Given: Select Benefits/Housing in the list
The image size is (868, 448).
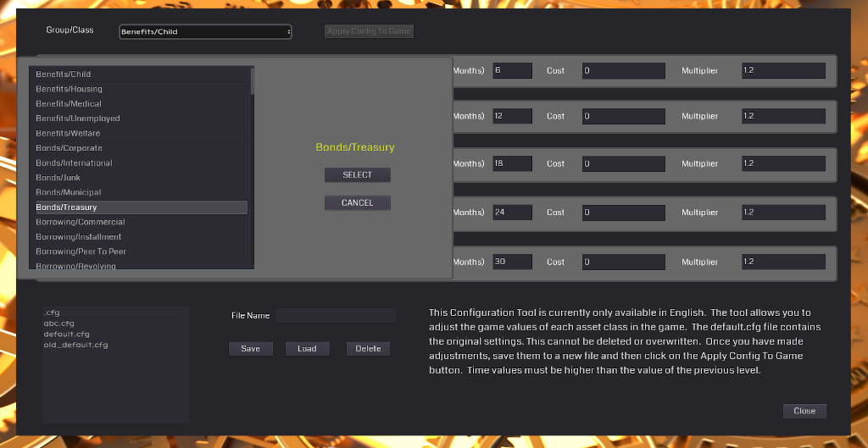Looking at the screenshot, I should point(69,89).
